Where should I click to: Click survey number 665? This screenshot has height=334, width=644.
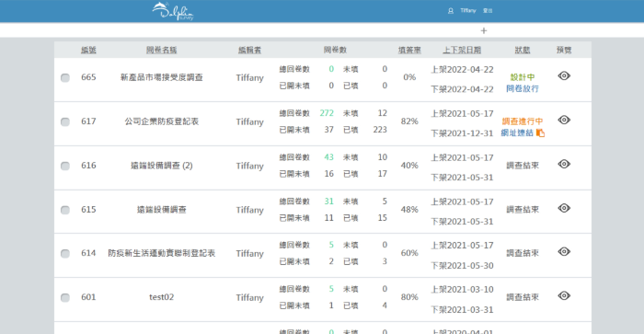[88, 77]
